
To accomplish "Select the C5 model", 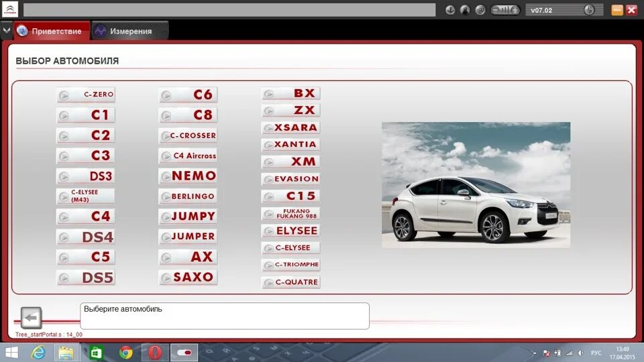I will [86, 257].
